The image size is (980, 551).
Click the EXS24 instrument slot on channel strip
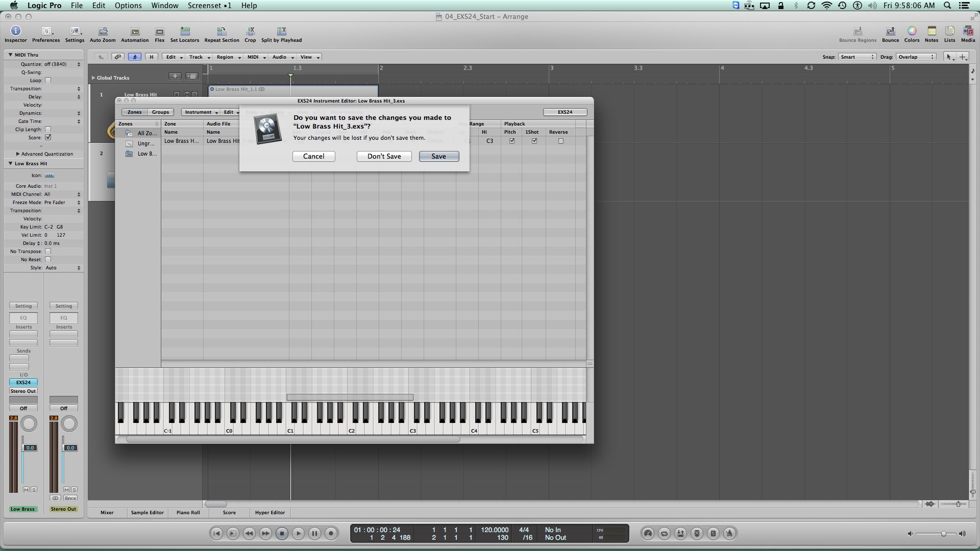point(23,383)
